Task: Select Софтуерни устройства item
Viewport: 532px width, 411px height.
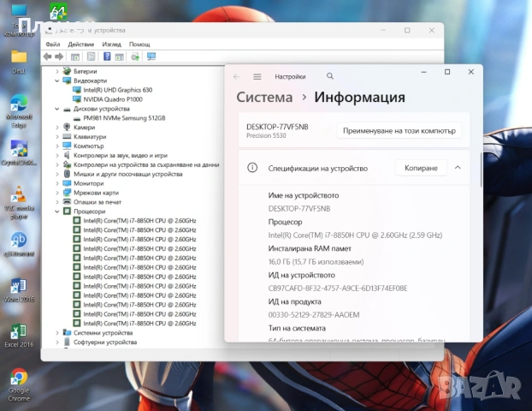Action: coord(105,342)
